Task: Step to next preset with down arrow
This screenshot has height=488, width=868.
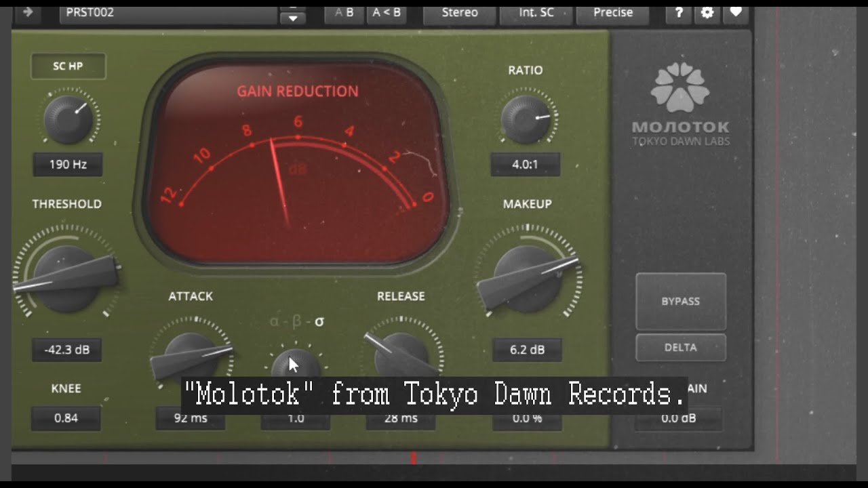Action: pos(293,18)
